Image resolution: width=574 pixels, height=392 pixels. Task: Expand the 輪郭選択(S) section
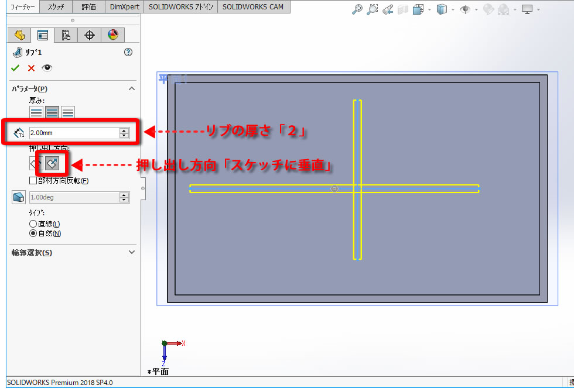132,252
